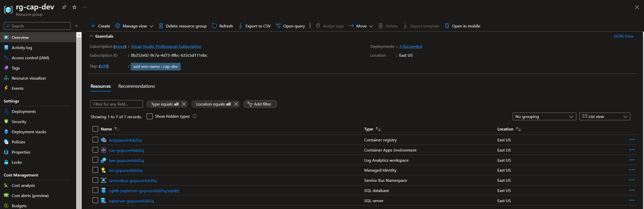The width and height of the screenshot is (644, 209).
Task: Open the No grouping dropdown
Action: pyautogui.click(x=544, y=116)
